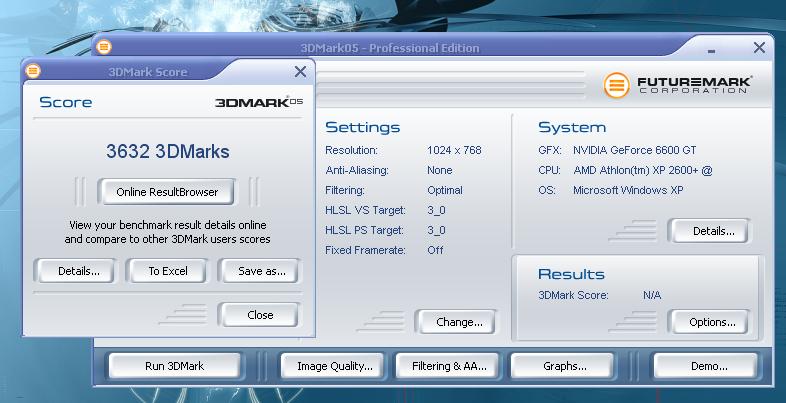Click the Fixed Framerate Off value
Screen dimensions: 786x403
[435, 250]
